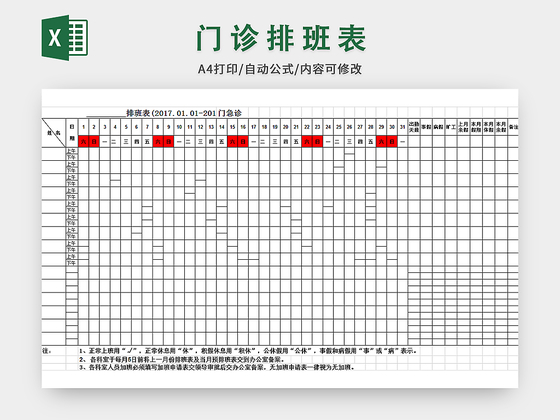Click red 六 cell under date 22
Viewport: 560px width, 420px height.
307,141
